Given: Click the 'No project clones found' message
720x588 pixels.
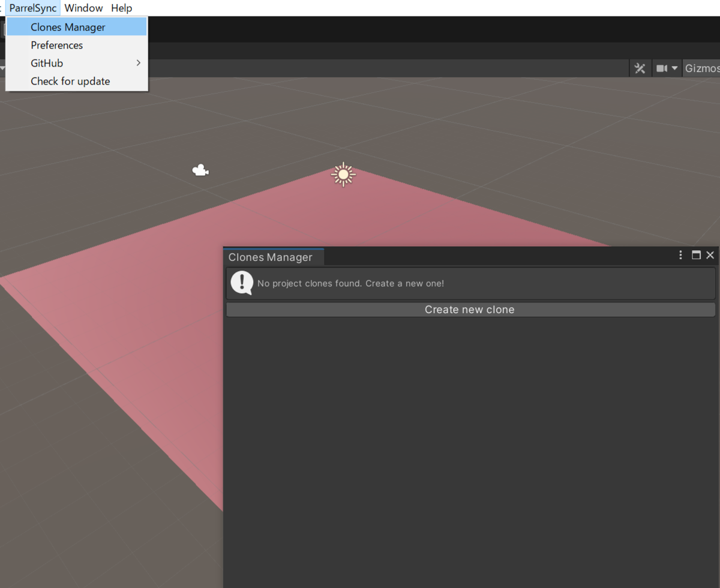Looking at the screenshot, I should (x=350, y=283).
